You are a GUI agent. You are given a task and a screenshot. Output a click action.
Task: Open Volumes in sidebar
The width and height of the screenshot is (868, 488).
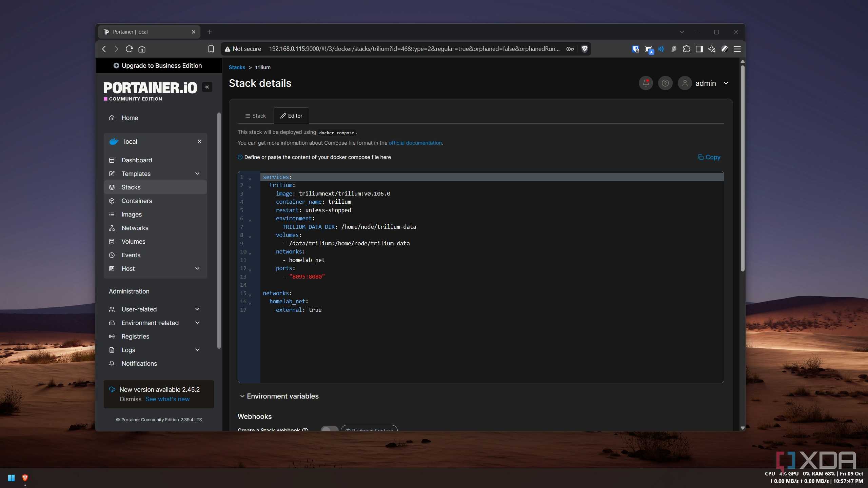[155, 241]
